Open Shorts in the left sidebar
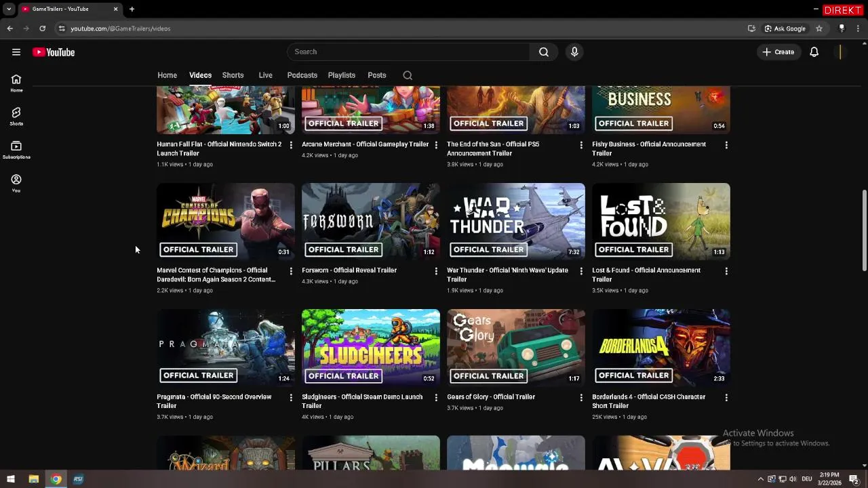Screen dimensions: 868x488 [x=16, y=117]
